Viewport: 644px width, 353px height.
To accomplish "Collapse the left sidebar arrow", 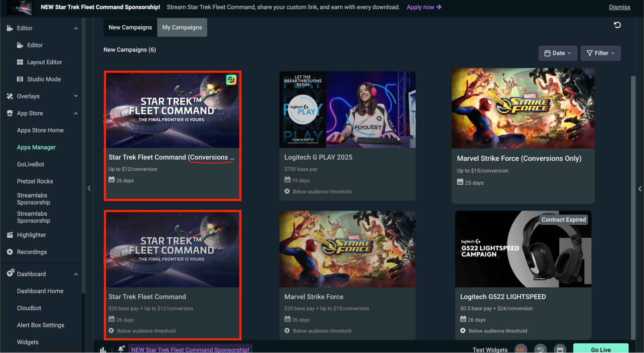I will pos(89,188).
